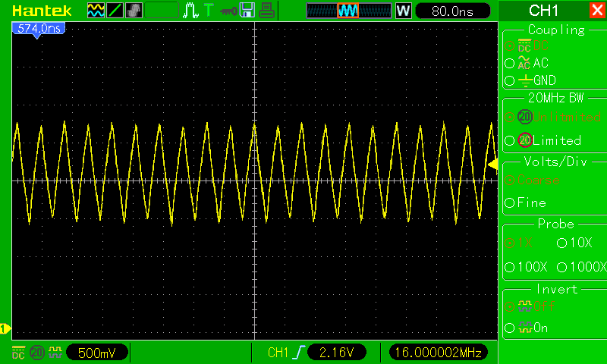Screen dimensions: 607x364
Task: Click the floppy disk save icon
Action: (247, 11)
